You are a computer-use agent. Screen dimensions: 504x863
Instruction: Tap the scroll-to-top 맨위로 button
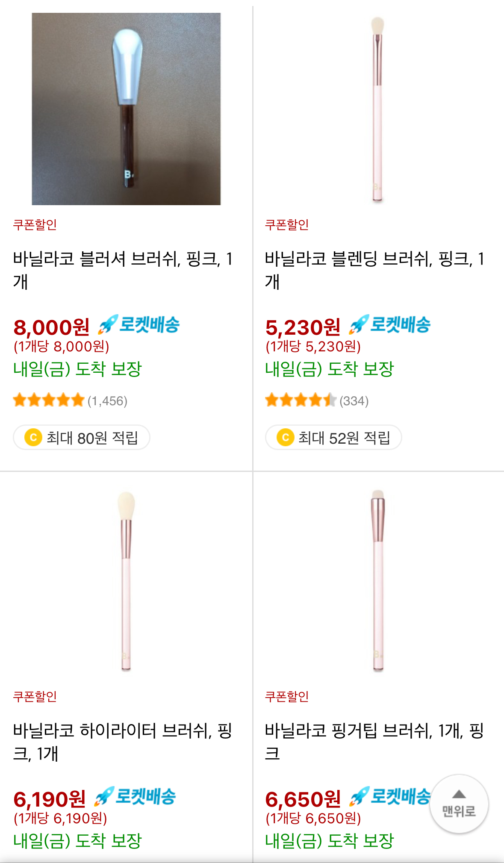pyautogui.click(x=459, y=804)
